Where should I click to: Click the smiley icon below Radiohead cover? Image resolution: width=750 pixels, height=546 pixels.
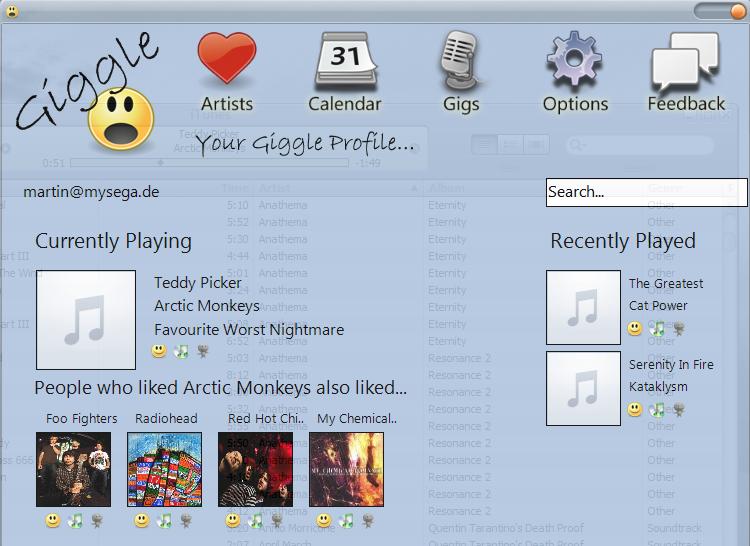142,520
